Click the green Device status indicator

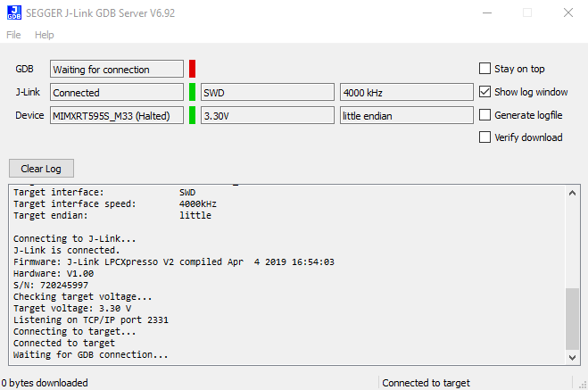(x=192, y=115)
